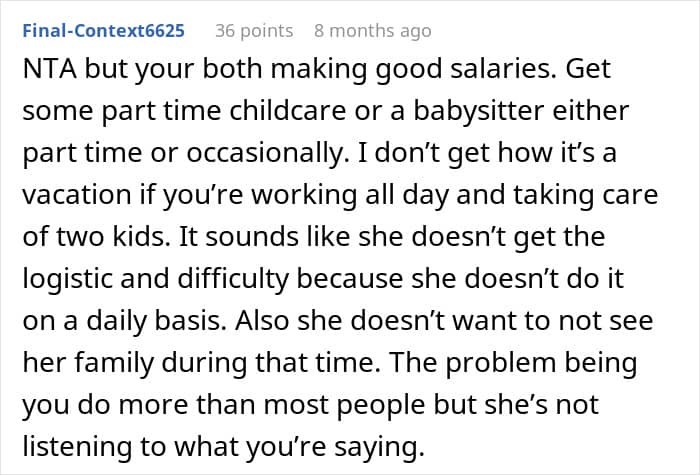The width and height of the screenshot is (700, 475).
Task: Click the word "listening" in last line
Action: (77, 447)
